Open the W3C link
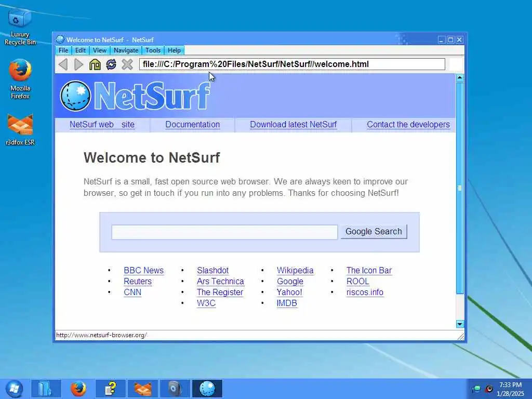The width and height of the screenshot is (532, 399). coord(206,303)
